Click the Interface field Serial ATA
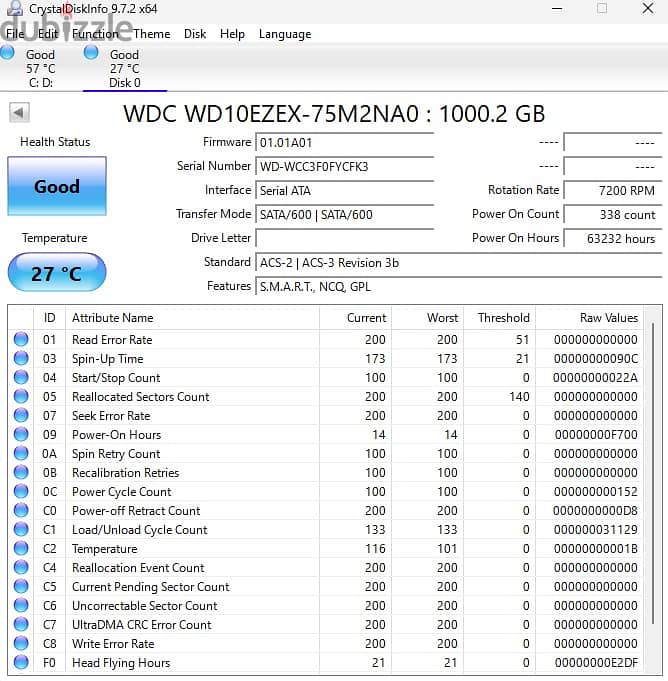The height and width of the screenshot is (681, 668). 344,190
